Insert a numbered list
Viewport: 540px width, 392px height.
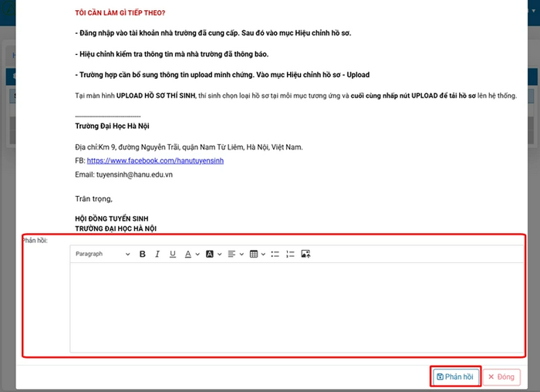[x=290, y=254]
